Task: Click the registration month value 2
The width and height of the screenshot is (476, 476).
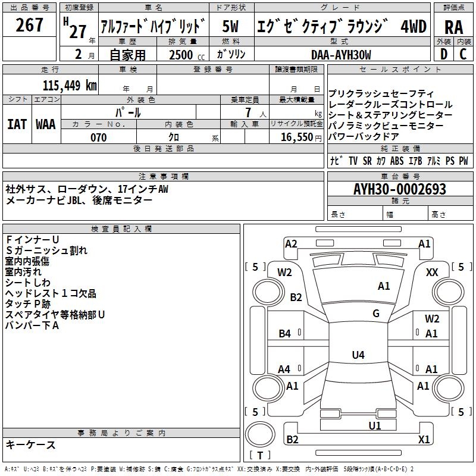Action: tap(79, 55)
